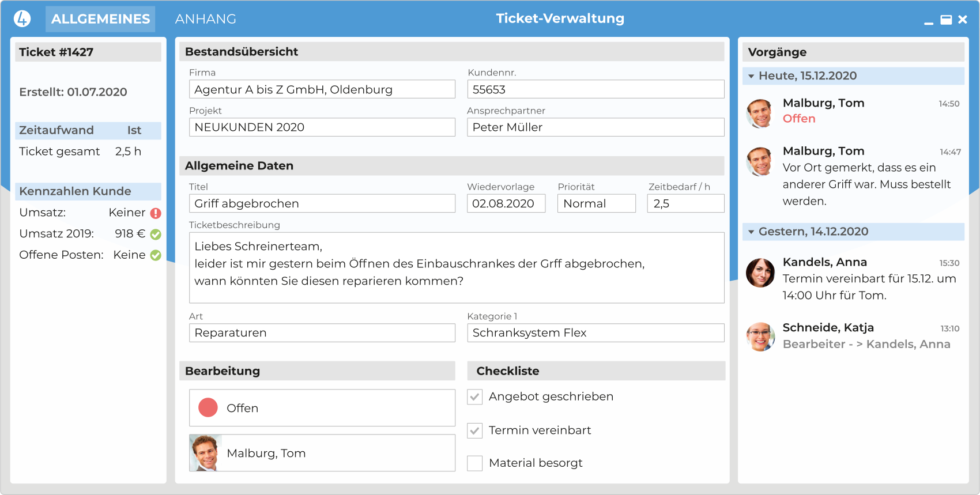Collapse the Gestern, 14.12.2020 group
The width and height of the screenshot is (980, 495).
click(x=751, y=232)
